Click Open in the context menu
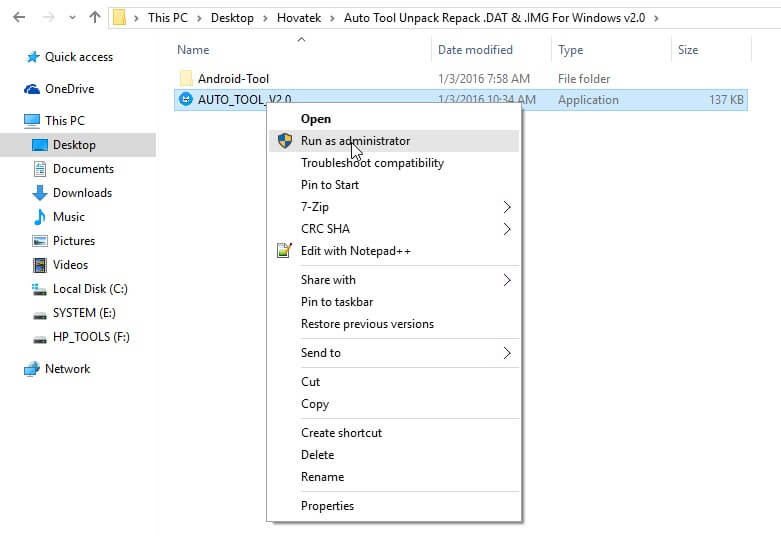The image size is (781, 536). pyautogui.click(x=394, y=119)
